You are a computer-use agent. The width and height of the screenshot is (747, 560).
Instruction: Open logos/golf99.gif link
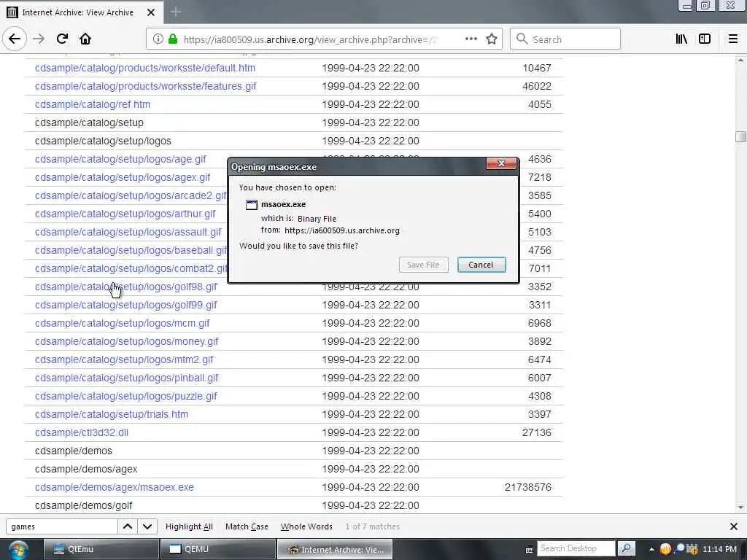pos(125,305)
